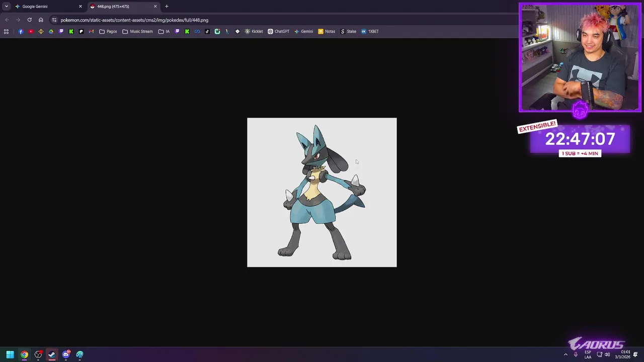The height and width of the screenshot is (362, 644).
Task: Open the Gemini bookmark
Action: click(x=303, y=31)
